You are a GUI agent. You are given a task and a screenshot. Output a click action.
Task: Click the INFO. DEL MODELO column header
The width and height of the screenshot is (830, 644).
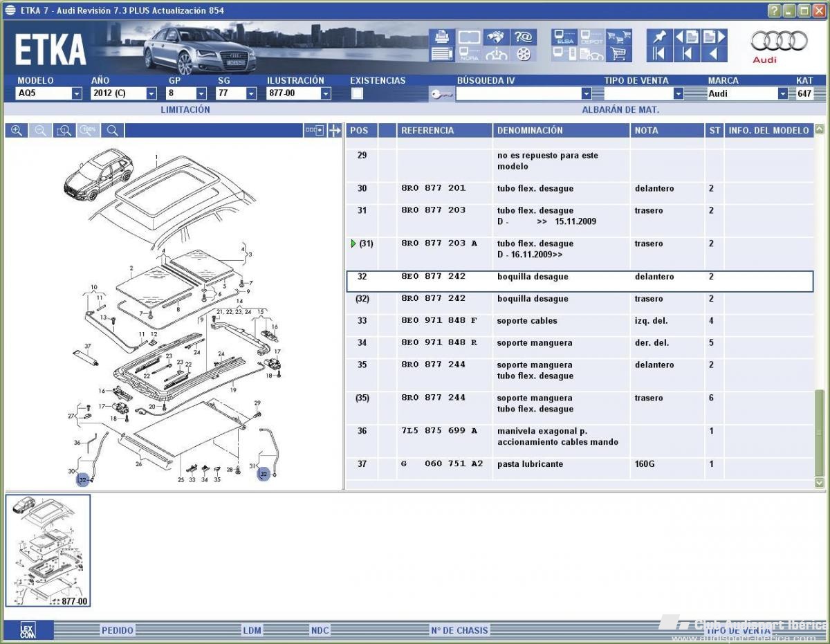(768, 130)
